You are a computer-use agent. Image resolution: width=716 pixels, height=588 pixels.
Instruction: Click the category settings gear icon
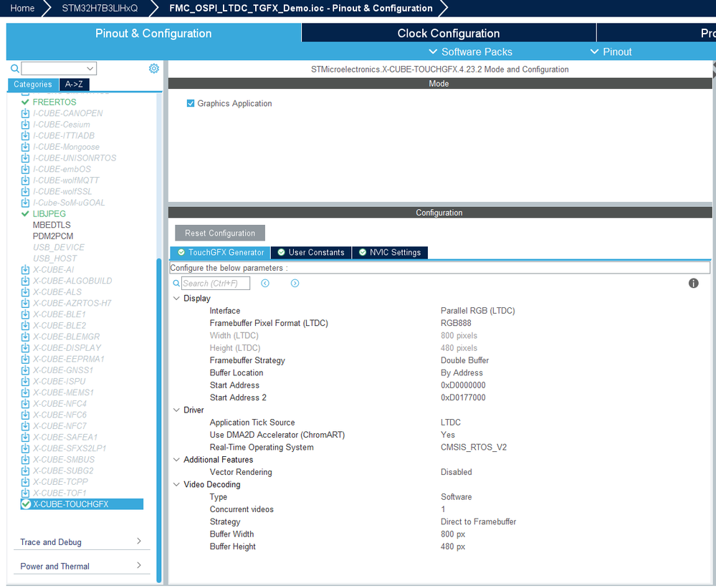[154, 69]
